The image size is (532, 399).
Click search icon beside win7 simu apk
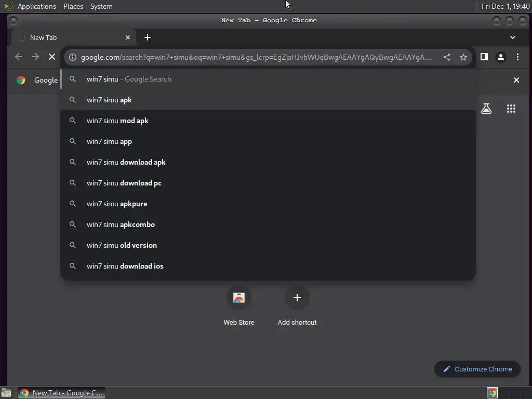pos(73,100)
